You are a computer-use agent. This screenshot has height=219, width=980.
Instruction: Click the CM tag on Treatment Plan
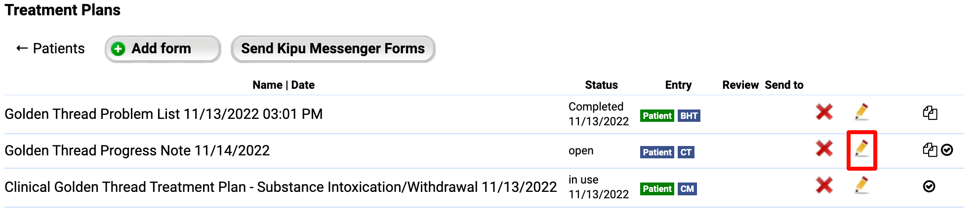tap(687, 189)
